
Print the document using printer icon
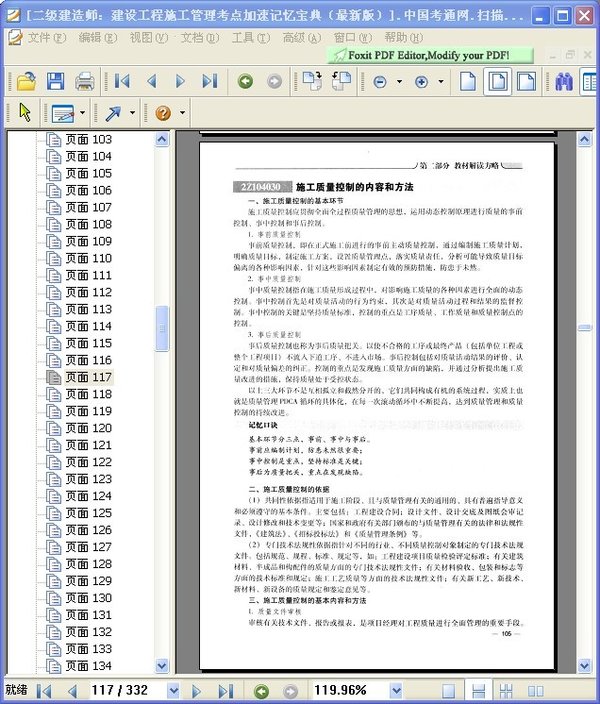pos(84,82)
